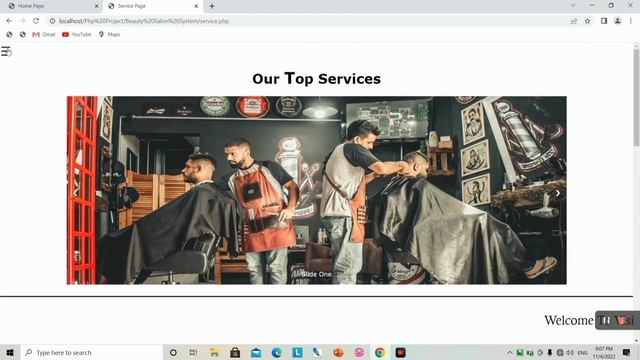Open the red recorder app on taskbar
The width and height of the screenshot is (640, 360).
[x=401, y=352]
